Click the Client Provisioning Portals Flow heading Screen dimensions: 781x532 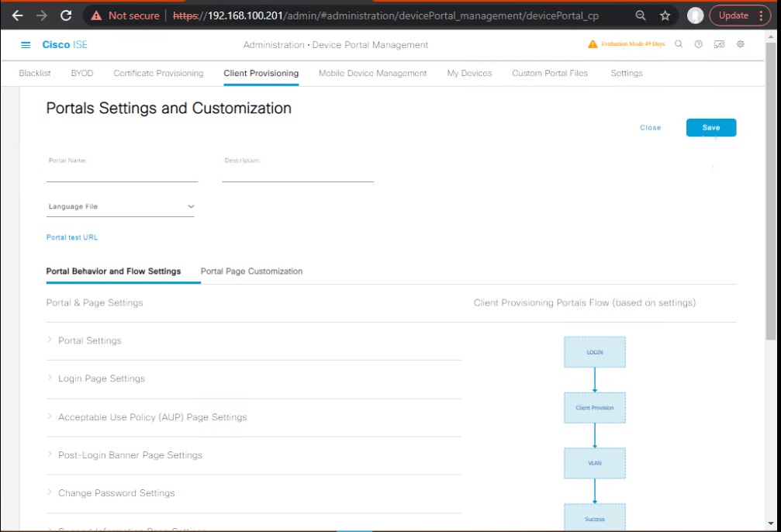point(585,303)
